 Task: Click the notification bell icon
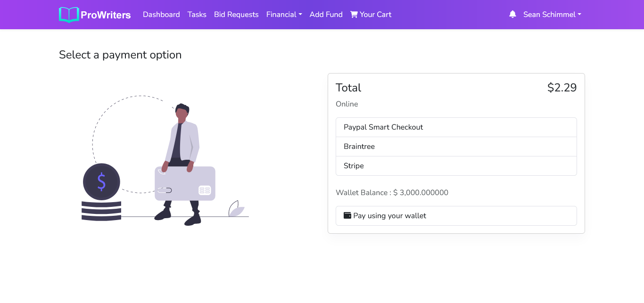(512, 15)
